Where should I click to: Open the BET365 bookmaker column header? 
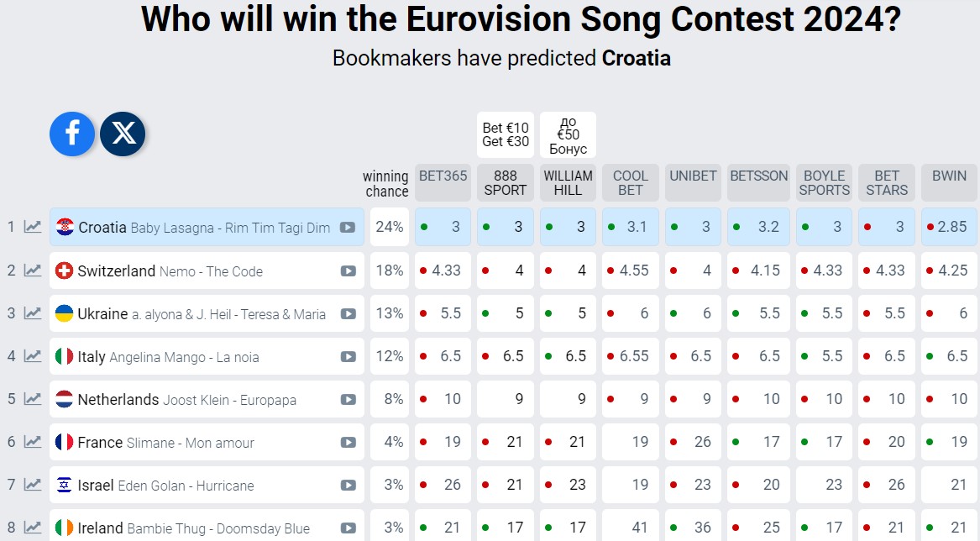pos(443,176)
